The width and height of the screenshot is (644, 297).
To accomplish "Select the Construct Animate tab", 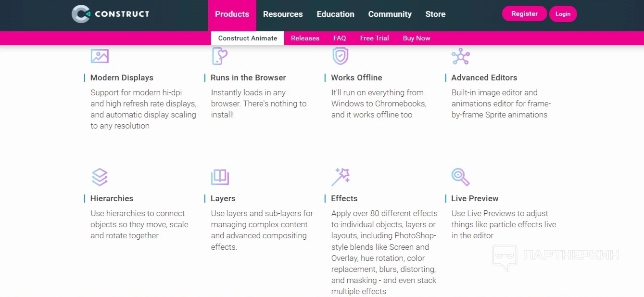I will 248,39.
